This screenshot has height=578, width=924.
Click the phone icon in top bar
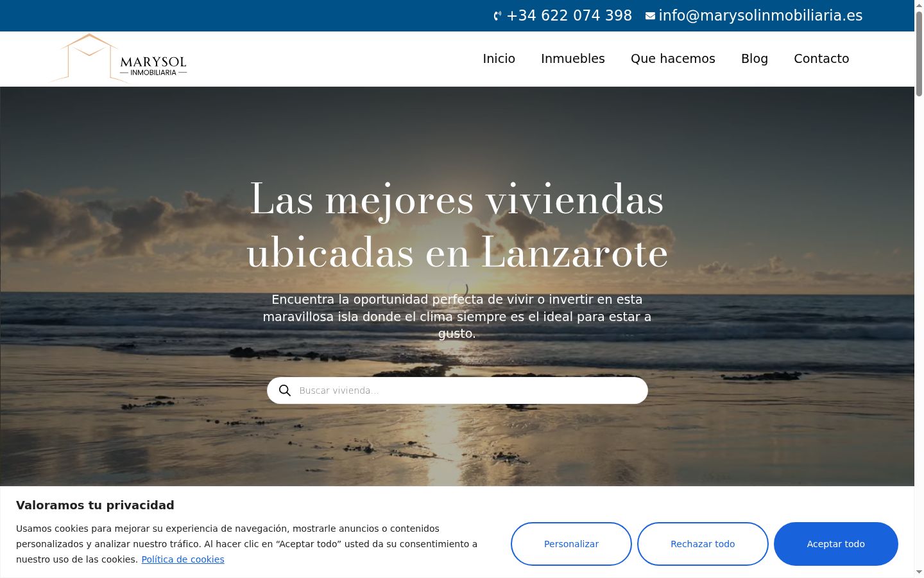497,16
